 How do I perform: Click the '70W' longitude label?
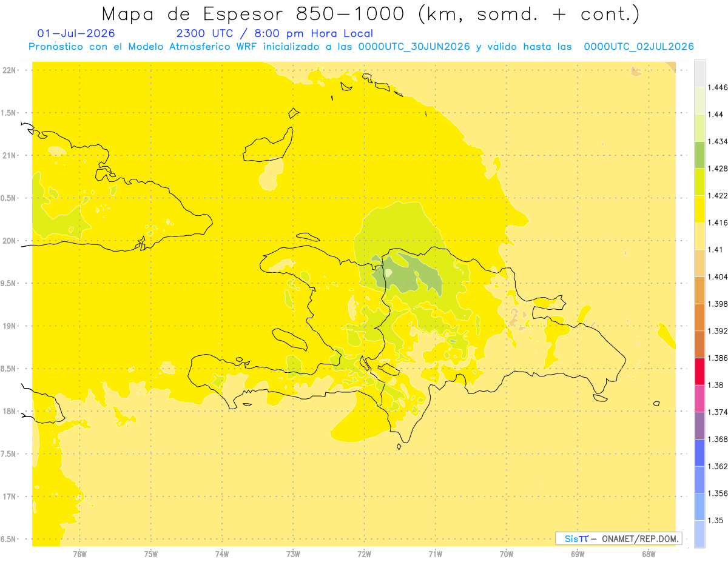point(507,554)
